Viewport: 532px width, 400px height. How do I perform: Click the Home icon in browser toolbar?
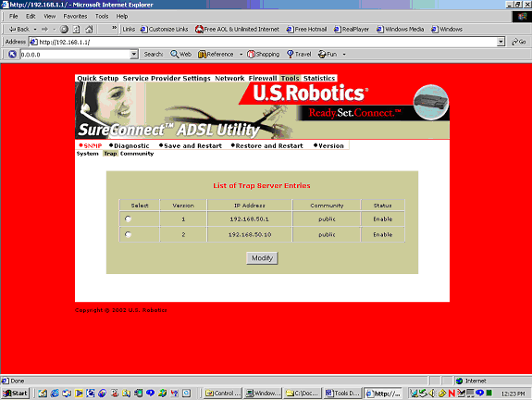point(89,30)
